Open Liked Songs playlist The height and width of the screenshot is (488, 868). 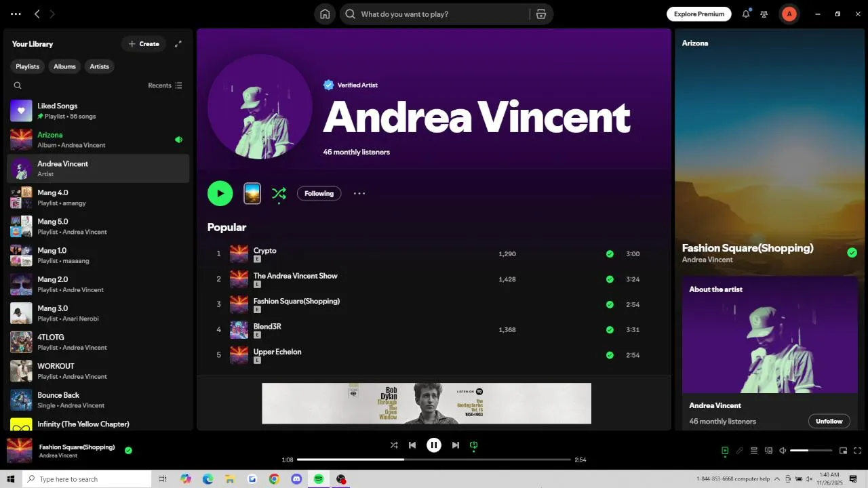(x=98, y=110)
